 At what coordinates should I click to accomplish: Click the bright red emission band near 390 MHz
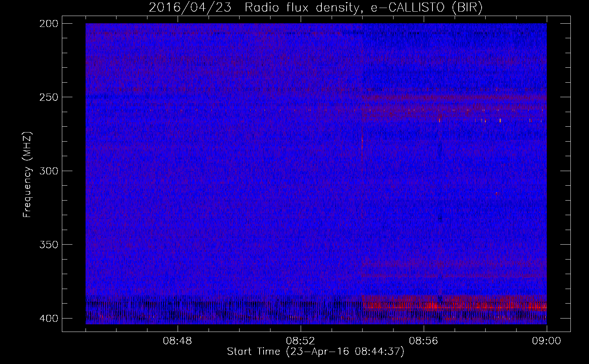point(454,305)
